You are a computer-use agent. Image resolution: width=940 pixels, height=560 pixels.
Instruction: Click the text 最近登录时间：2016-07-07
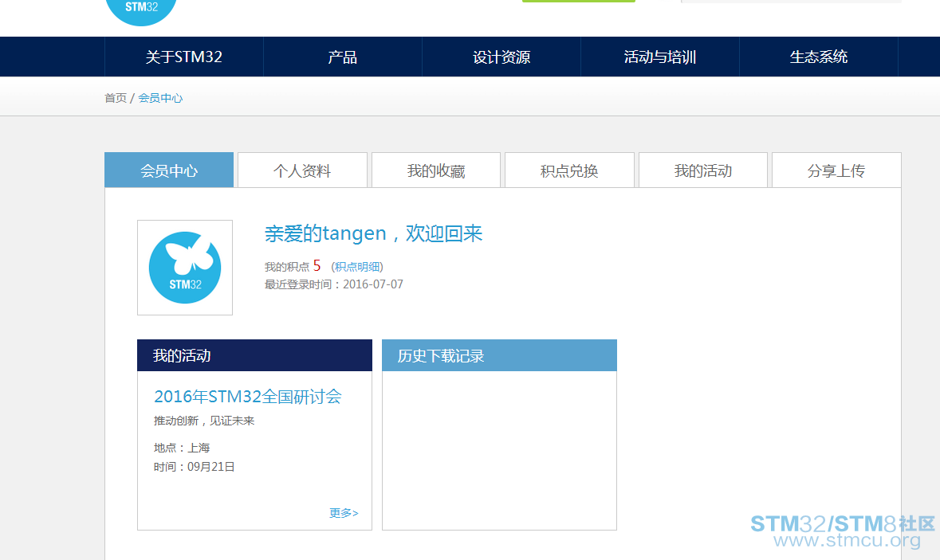(334, 284)
